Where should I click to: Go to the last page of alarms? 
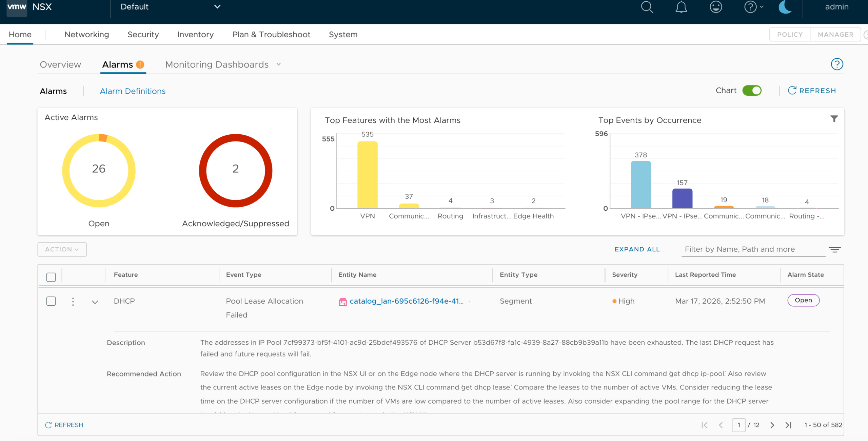pyautogui.click(x=788, y=425)
